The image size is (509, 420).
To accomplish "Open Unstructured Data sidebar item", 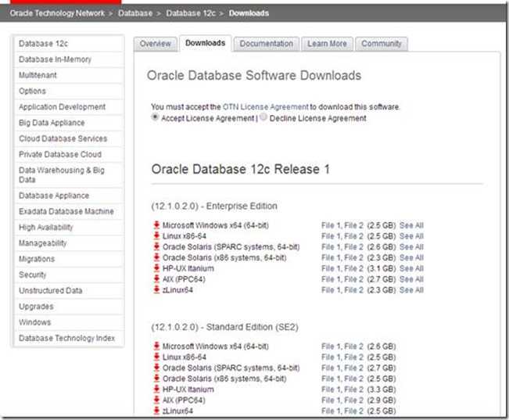I will tap(69, 291).
